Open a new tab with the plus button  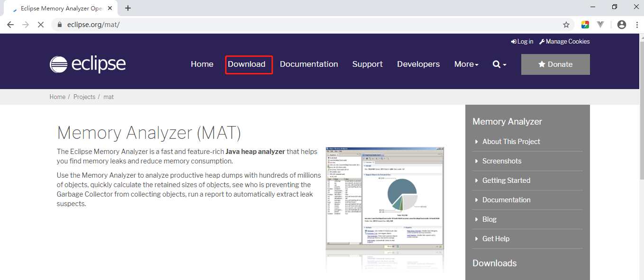coord(128,8)
